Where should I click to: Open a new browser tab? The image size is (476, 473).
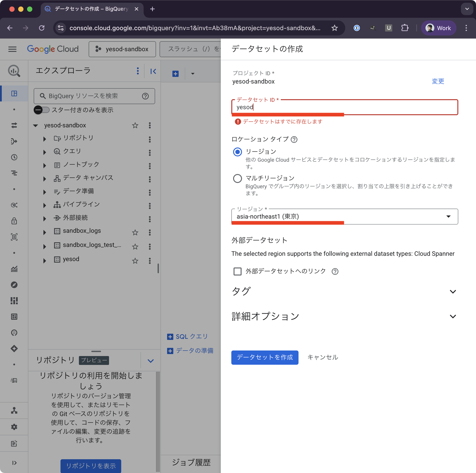pos(152,9)
